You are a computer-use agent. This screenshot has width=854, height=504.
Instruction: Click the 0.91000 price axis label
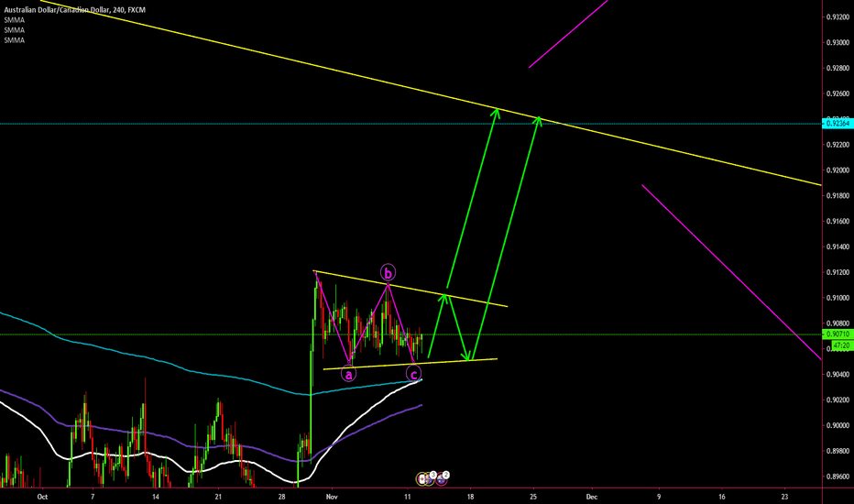tap(838, 298)
